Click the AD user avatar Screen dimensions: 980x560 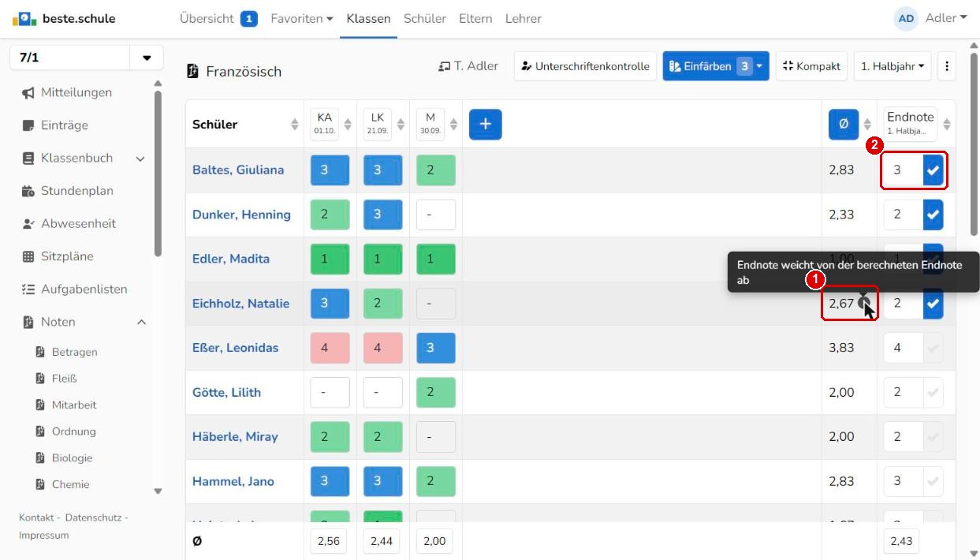[907, 19]
